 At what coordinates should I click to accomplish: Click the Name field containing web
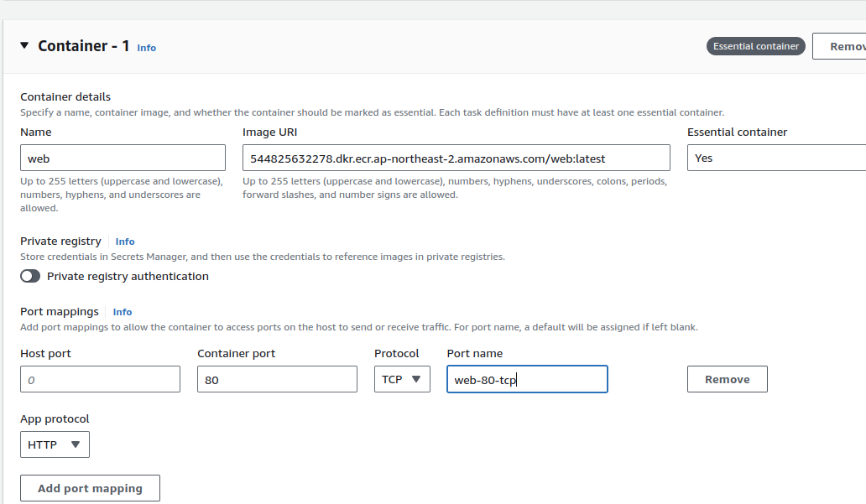pyautogui.click(x=123, y=158)
